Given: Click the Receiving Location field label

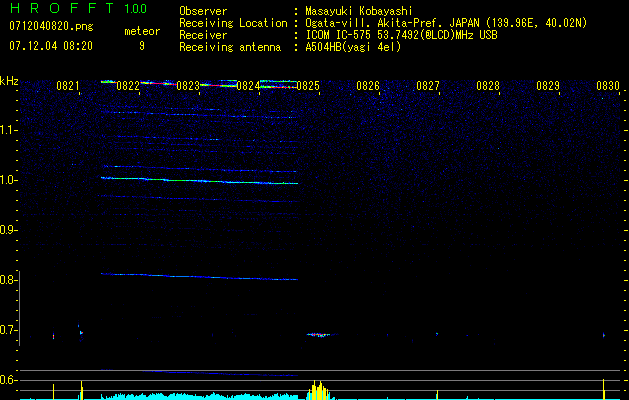Looking at the screenshot, I should click(233, 23).
